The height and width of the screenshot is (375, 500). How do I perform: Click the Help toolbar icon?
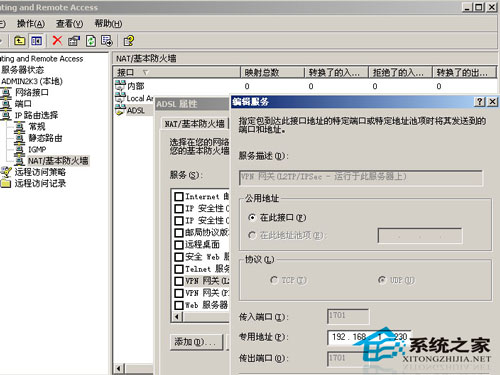coord(128,41)
